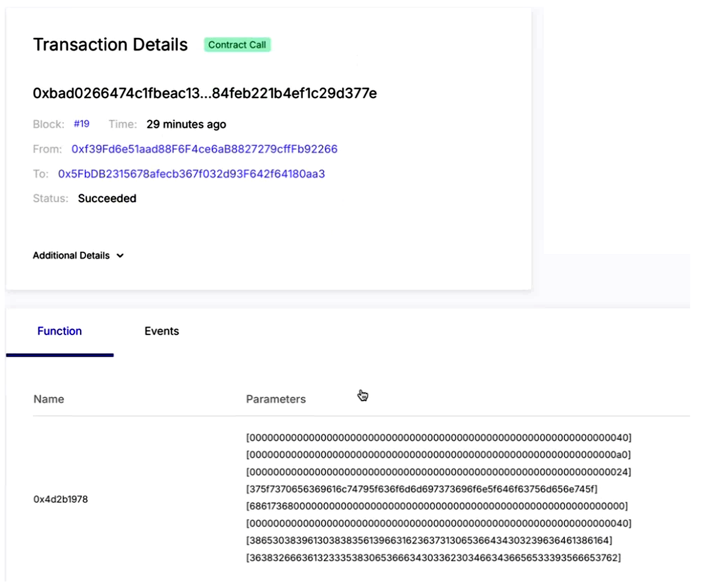
Task: Select the Function tab
Action: 60,331
